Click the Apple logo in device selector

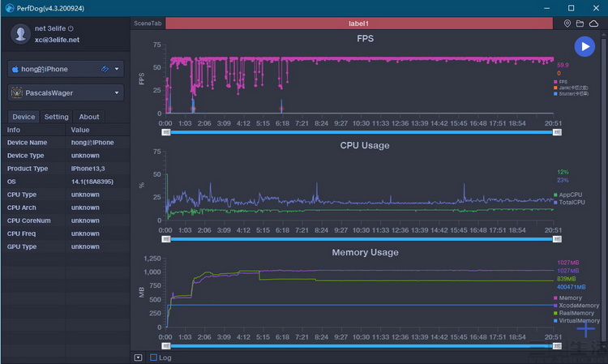15,69
